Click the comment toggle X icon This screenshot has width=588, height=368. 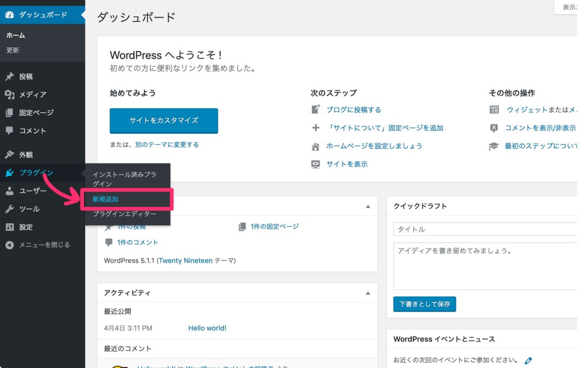coord(494,128)
